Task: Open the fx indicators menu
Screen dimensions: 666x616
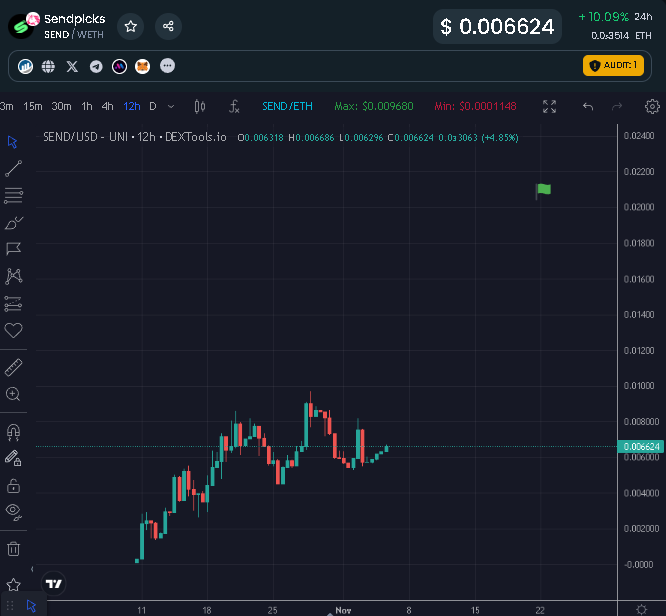Action: tap(234, 106)
